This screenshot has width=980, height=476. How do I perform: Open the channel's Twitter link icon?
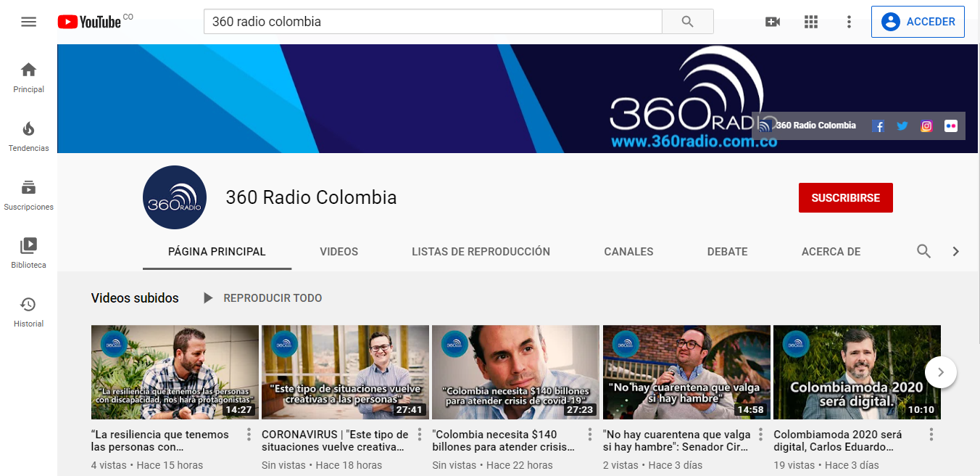coord(902,126)
